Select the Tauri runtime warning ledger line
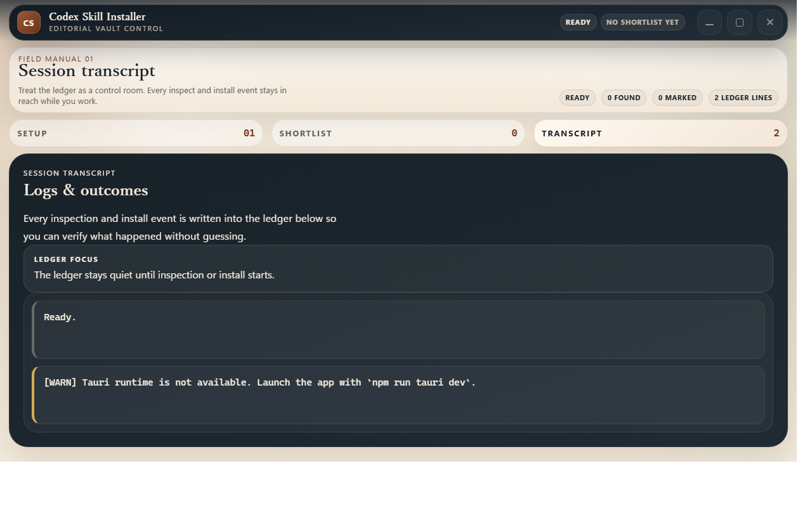This screenshot has height=520, width=812. tap(398, 395)
